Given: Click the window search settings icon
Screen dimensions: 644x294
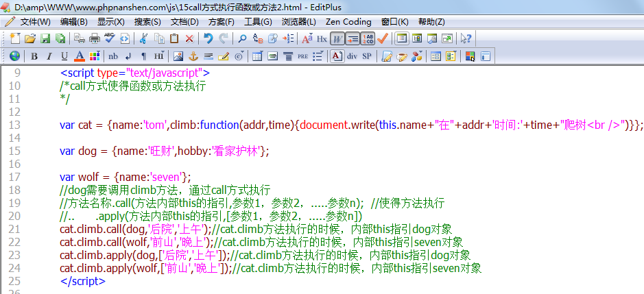Looking at the screenshot, I should (x=432, y=38).
